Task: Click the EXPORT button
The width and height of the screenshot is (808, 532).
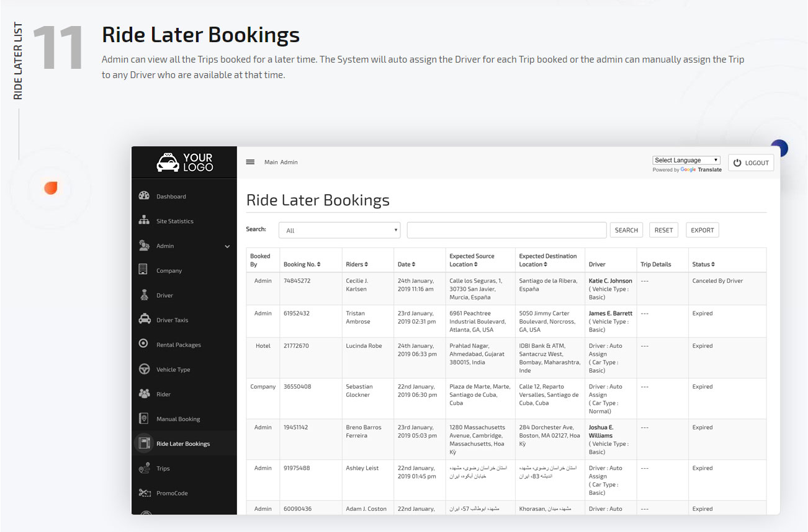Action: (x=702, y=229)
